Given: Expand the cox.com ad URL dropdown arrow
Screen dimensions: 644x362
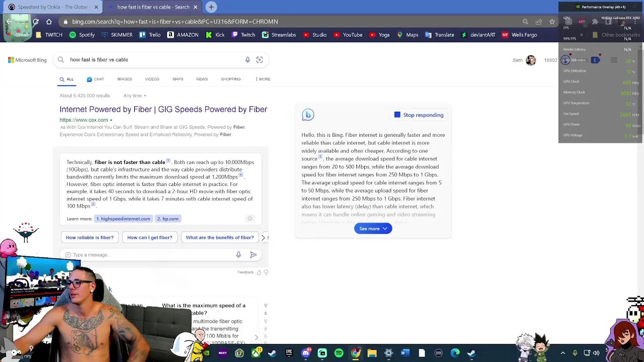Looking at the screenshot, I should coord(111,120).
